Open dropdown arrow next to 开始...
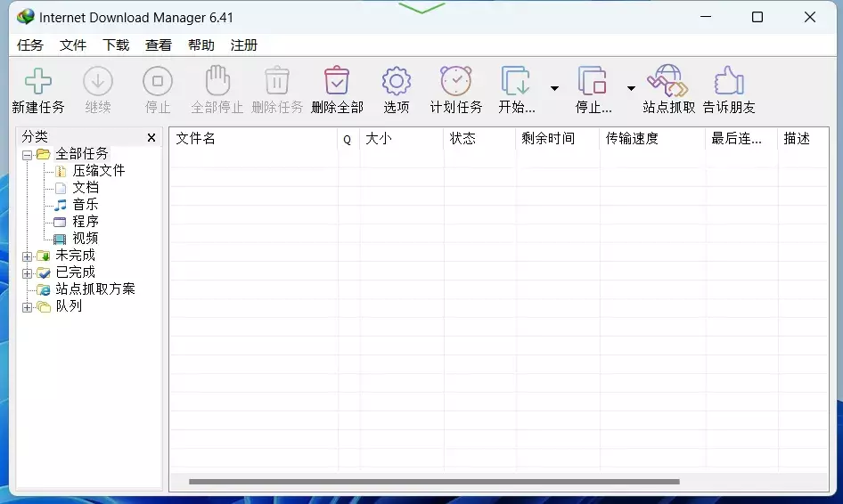This screenshot has width=843, height=504. 554,88
